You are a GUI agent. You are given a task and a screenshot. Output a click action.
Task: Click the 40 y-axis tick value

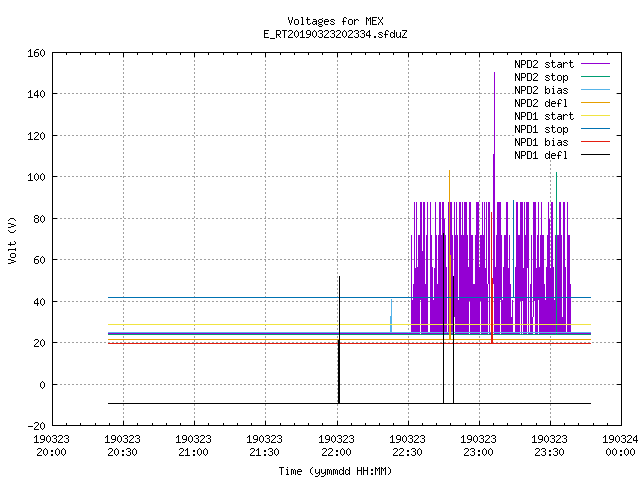click(x=39, y=302)
